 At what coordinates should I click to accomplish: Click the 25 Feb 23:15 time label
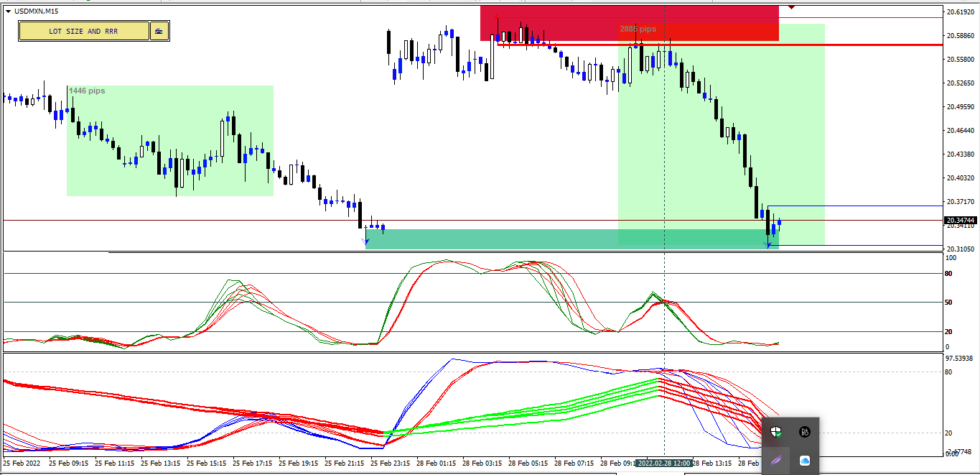pyautogui.click(x=391, y=464)
